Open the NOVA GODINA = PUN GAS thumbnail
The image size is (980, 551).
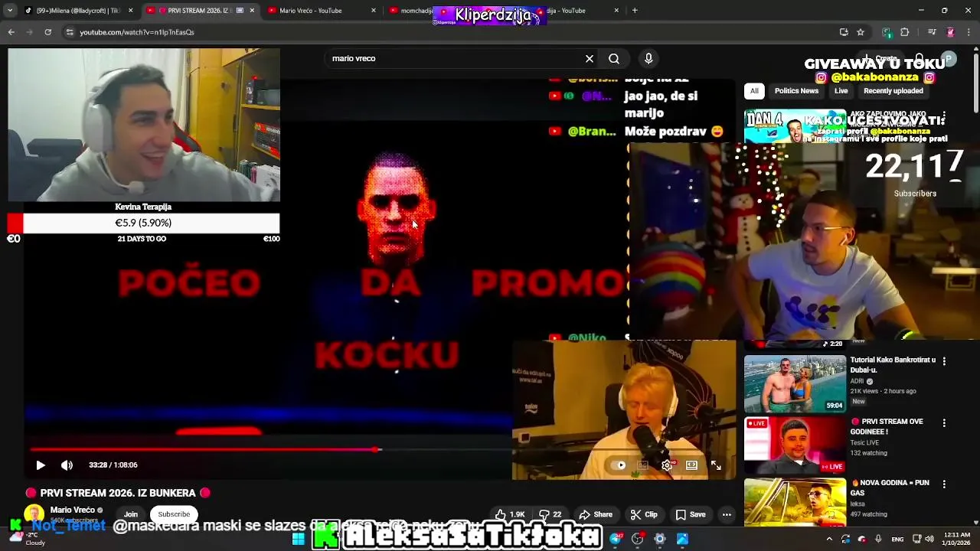click(795, 502)
